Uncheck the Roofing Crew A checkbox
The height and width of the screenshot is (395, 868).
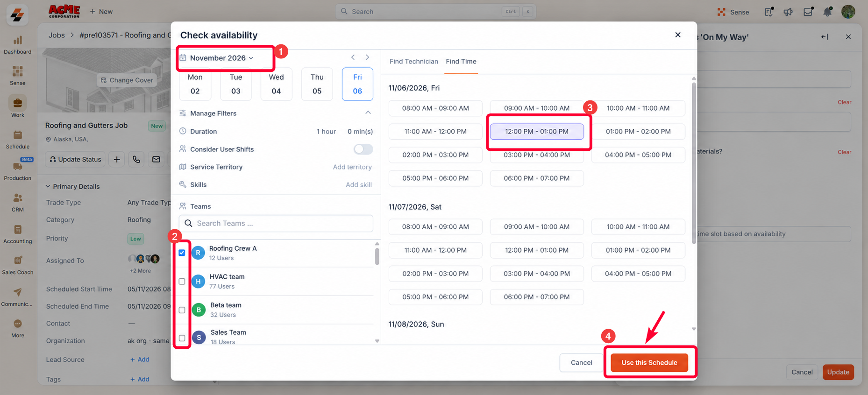coord(182,253)
